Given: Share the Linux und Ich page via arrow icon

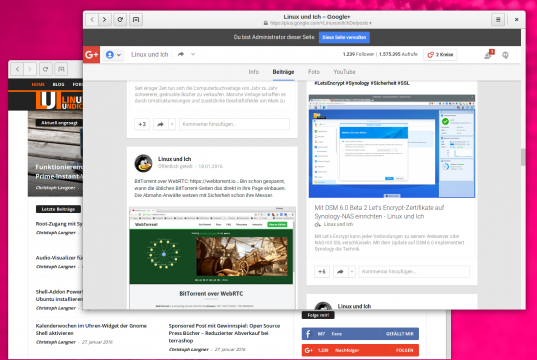Looking at the screenshot, I should point(181,54).
